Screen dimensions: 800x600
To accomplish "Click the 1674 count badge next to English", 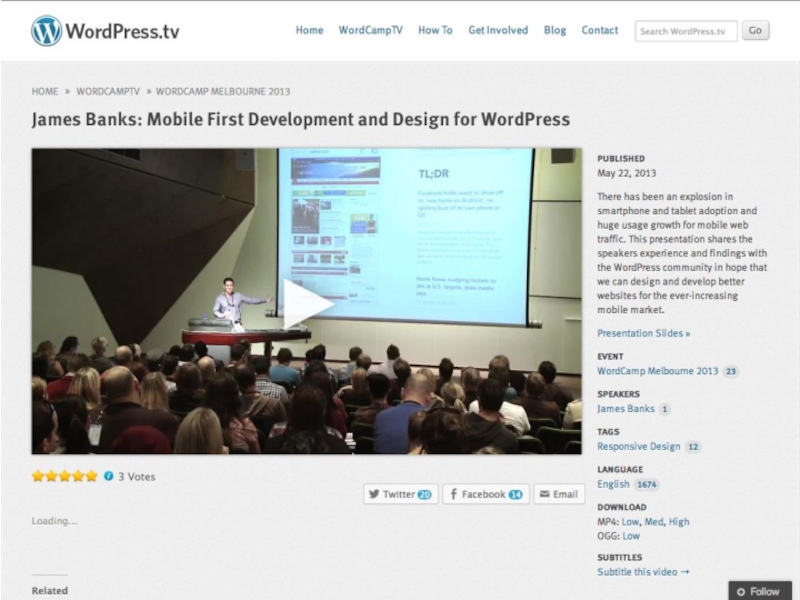I will coord(646,484).
